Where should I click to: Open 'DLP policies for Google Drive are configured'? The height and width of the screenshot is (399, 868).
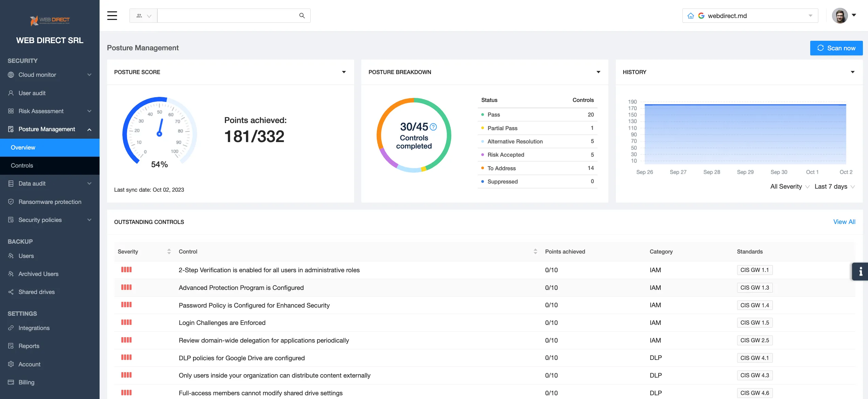tap(242, 358)
